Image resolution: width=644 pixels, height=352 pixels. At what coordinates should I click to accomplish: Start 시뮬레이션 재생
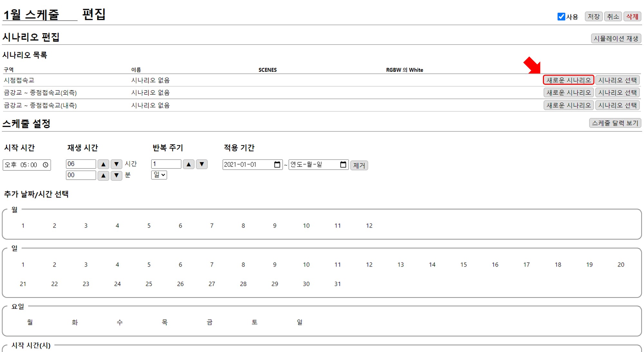tap(616, 38)
